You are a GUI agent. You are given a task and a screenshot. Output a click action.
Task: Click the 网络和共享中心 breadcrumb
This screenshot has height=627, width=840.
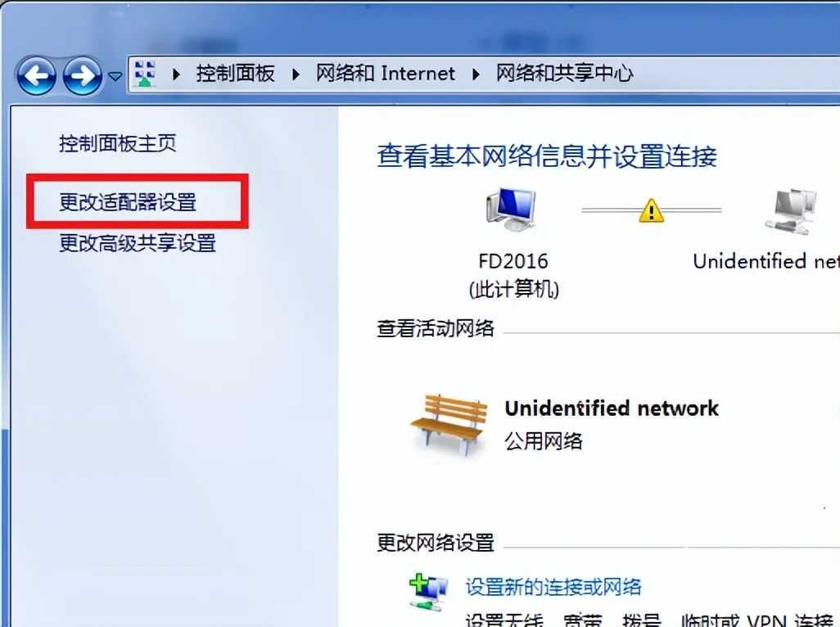pyautogui.click(x=564, y=74)
